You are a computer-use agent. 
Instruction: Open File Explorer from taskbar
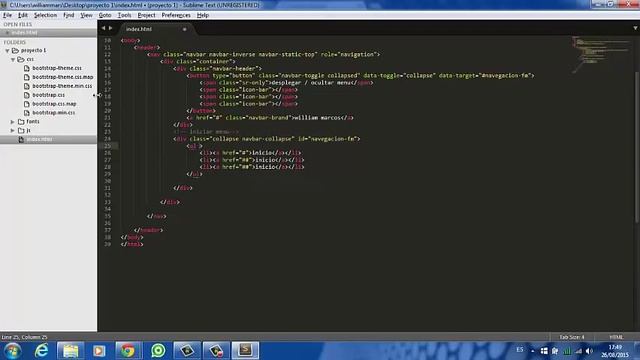coord(70,351)
